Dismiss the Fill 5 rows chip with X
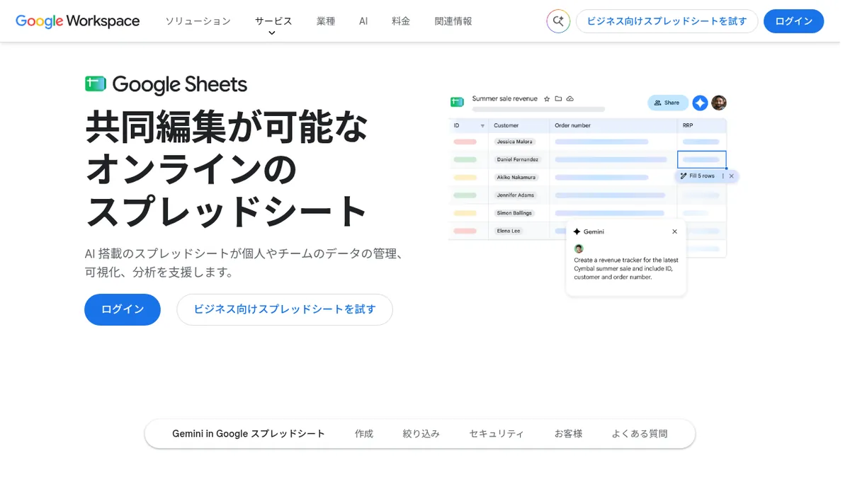The image size is (850, 504). (x=732, y=176)
